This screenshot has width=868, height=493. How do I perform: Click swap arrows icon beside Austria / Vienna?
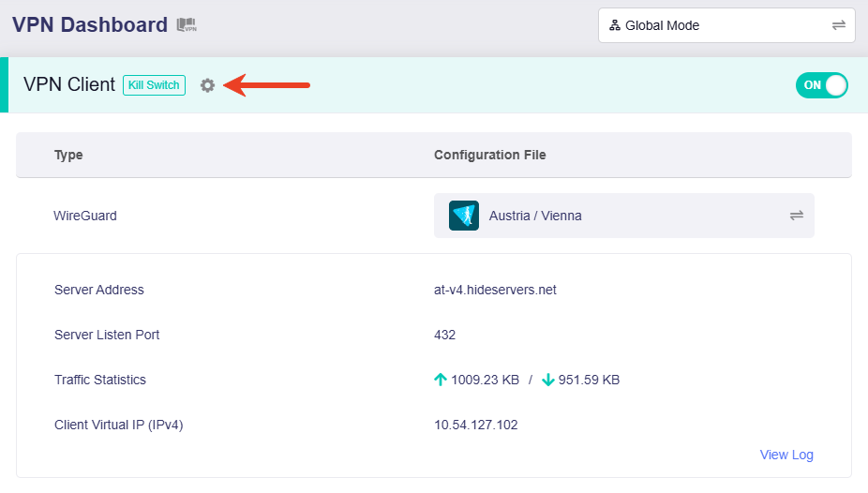pos(796,216)
